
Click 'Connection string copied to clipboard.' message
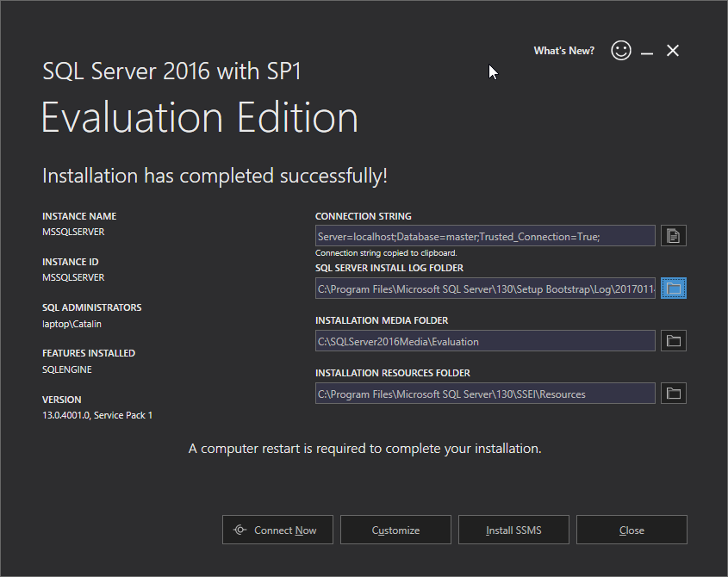click(x=386, y=253)
